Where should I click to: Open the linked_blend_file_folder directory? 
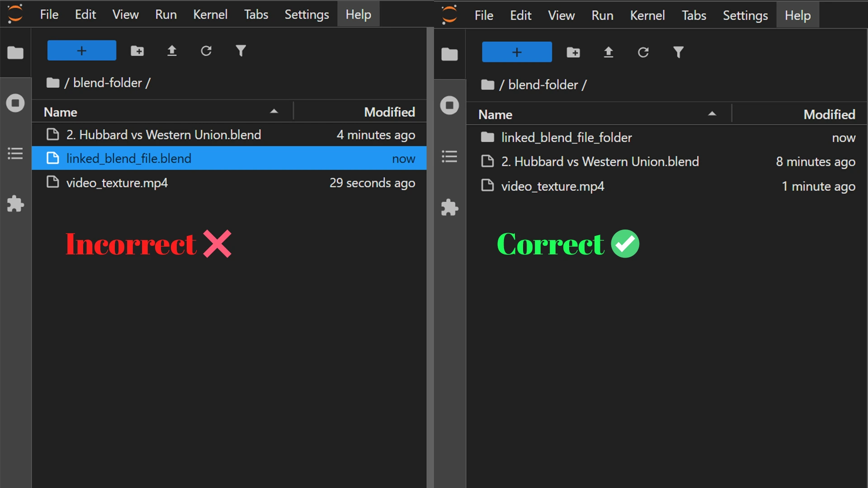click(x=566, y=137)
